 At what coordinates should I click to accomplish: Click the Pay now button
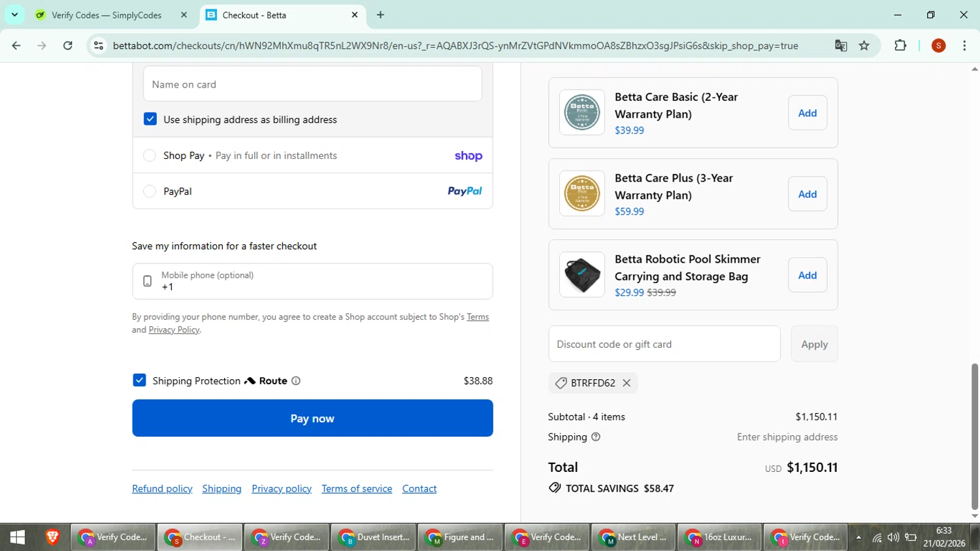pos(312,418)
